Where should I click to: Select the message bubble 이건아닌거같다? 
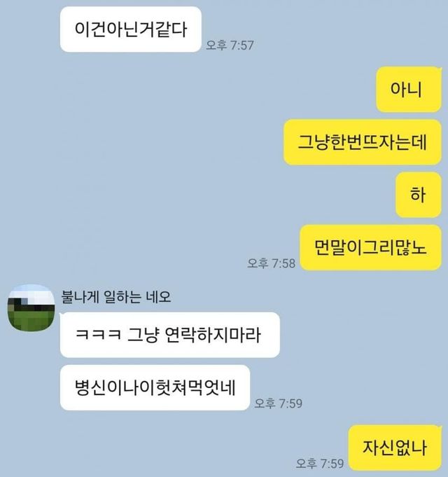tap(131, 29)
